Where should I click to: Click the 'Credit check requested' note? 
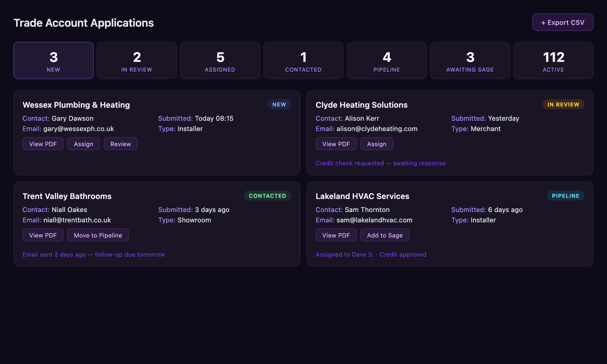pos(381,163)
